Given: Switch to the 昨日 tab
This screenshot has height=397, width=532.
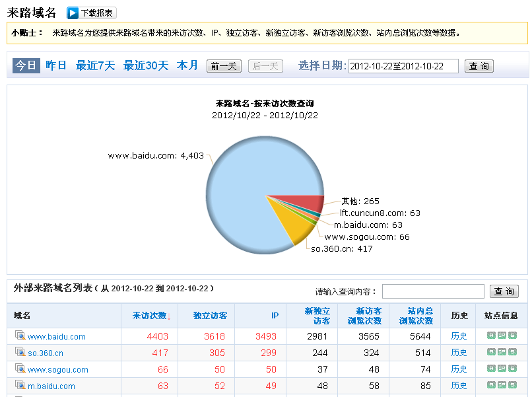Looking at the screenshot, I should tap(56, 65).
